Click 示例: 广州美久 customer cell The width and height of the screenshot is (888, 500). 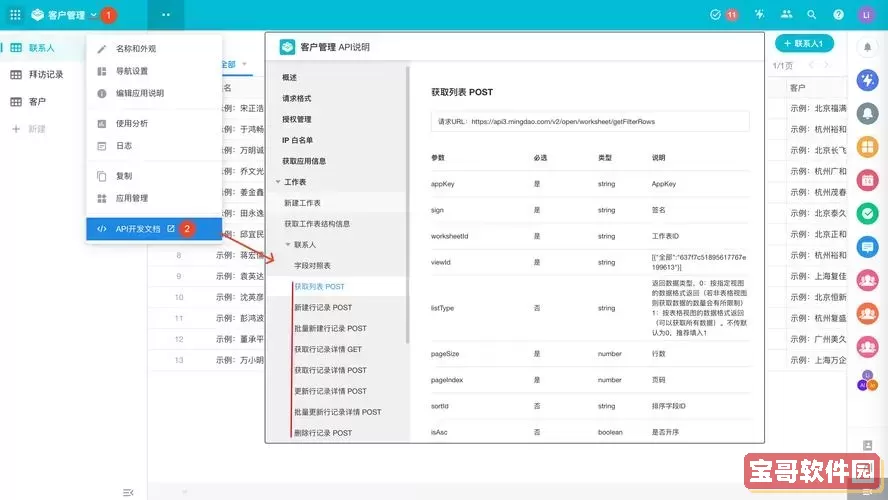[x=818, y=340]
